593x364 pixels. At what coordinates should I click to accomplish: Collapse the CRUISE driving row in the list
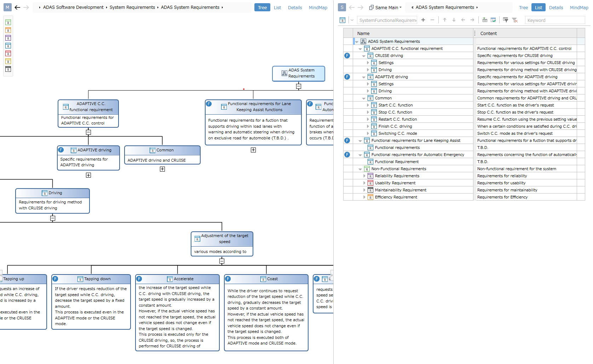click(x=364, y=56)
